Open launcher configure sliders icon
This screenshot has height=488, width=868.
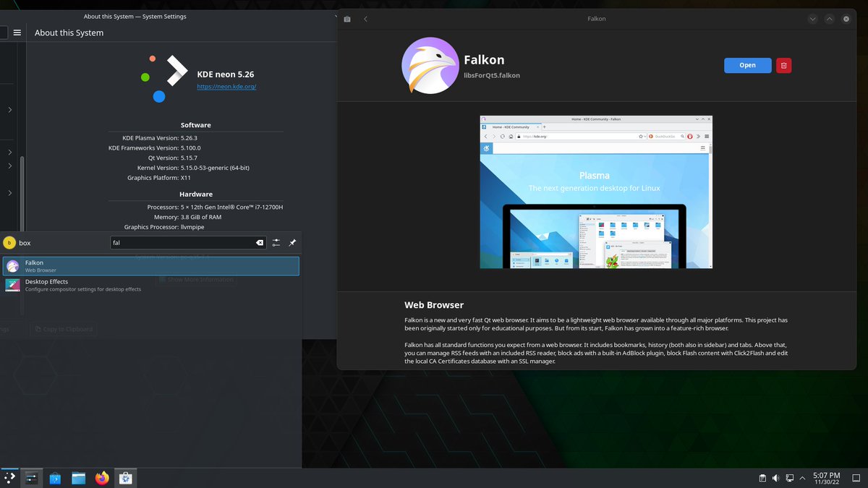276,243
